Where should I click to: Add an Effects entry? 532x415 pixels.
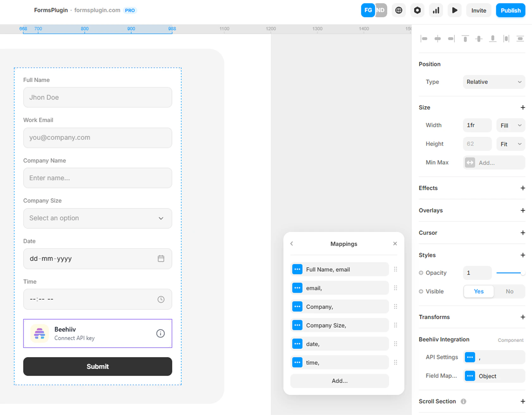(523, 188)
